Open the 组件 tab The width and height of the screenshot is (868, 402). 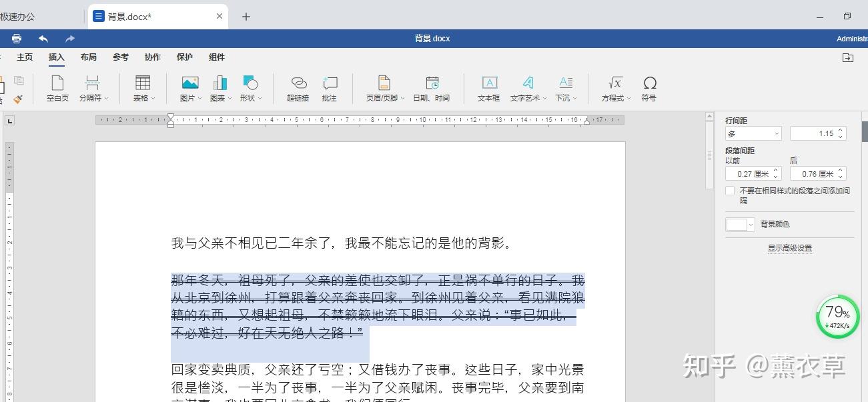coord(217,57)
